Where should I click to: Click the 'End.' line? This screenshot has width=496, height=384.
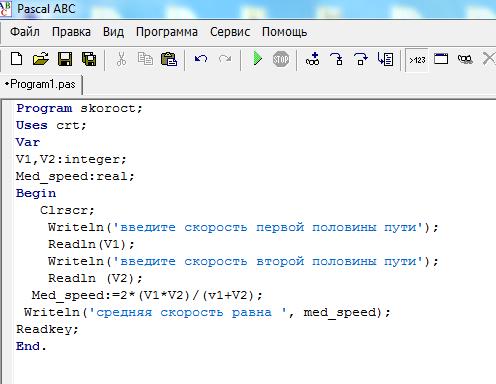tap(31, 346)
